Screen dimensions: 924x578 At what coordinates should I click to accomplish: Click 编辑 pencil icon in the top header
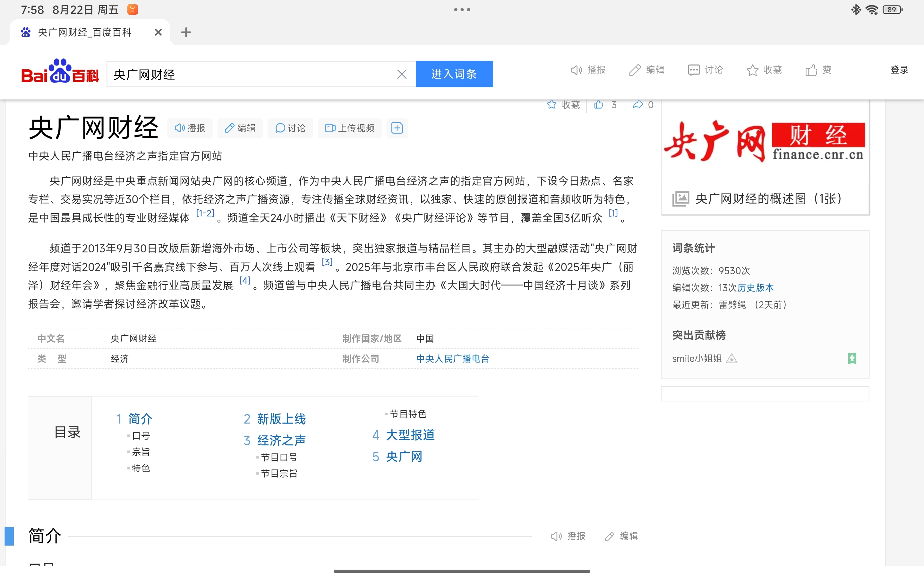click(647, 70)
